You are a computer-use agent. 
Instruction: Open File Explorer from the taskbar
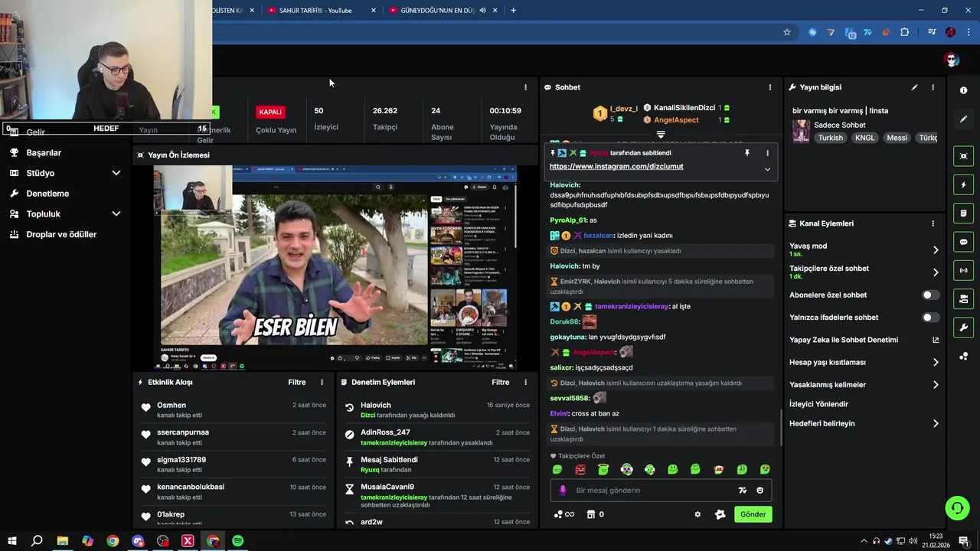click(62, 541)
